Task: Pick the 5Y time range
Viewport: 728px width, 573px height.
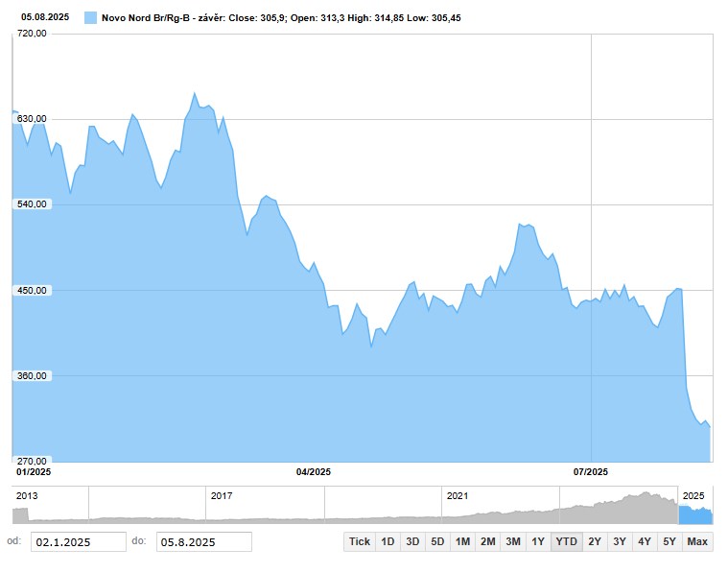Action: (x=669, y=541)
